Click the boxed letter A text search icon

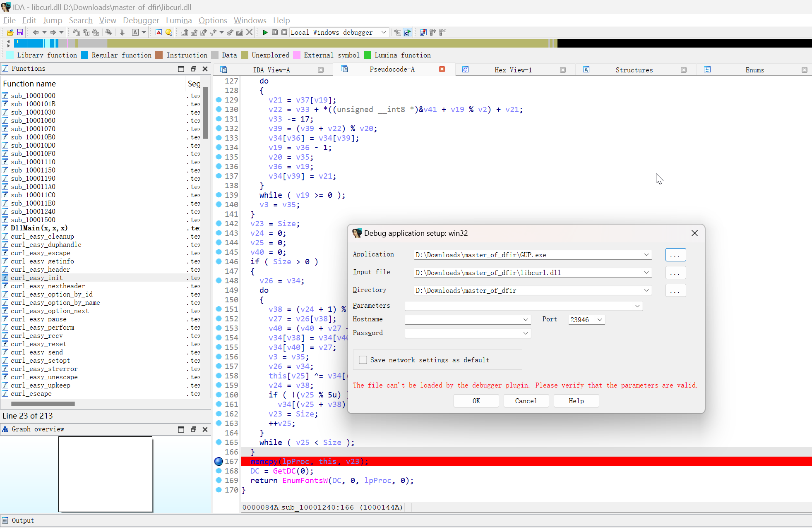tap(135, 32)
